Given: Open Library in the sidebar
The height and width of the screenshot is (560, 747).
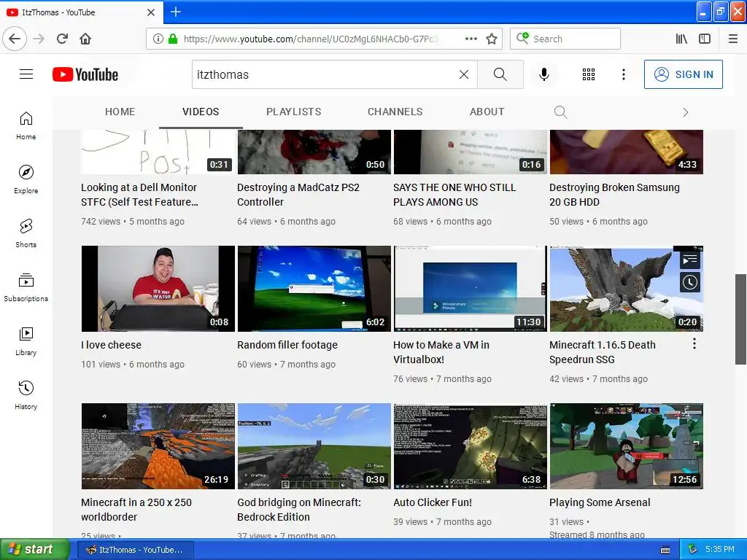Looking at the screenshot, I should click(26, 341).
